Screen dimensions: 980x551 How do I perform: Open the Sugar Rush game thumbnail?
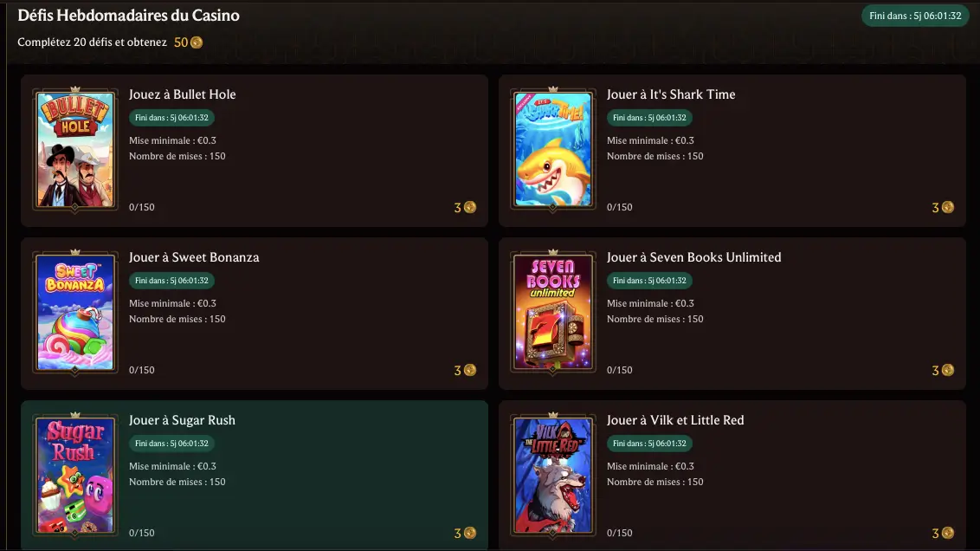tap(75, 476)
